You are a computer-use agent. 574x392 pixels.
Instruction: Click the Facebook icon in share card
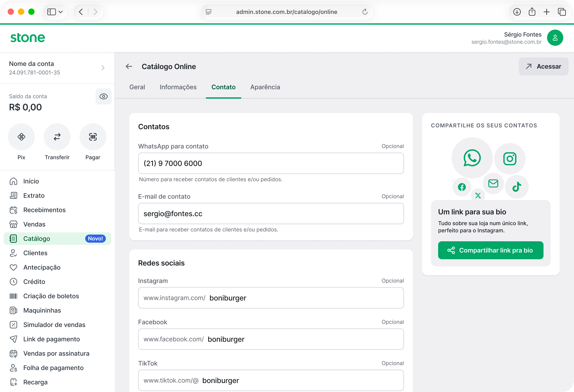point(462,187)
